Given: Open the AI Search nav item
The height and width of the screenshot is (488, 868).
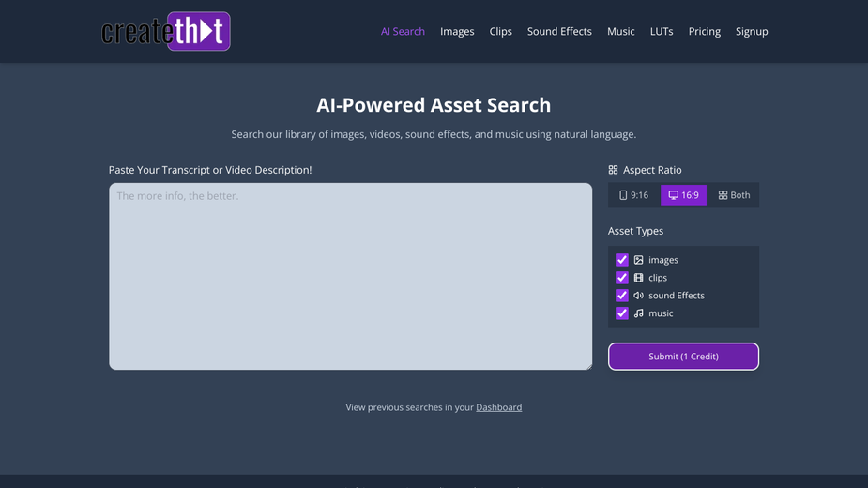Looking at the screenshot, I should point(403,32).
